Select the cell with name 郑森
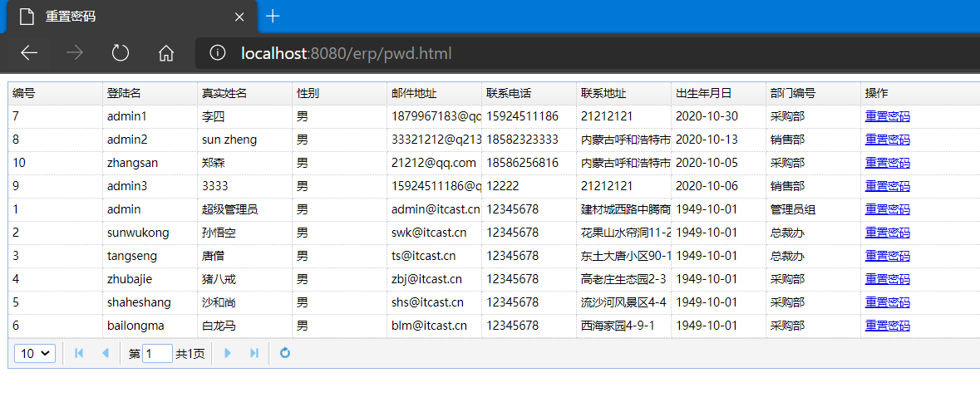Screen dimensions: 980x412 point(245,163)
